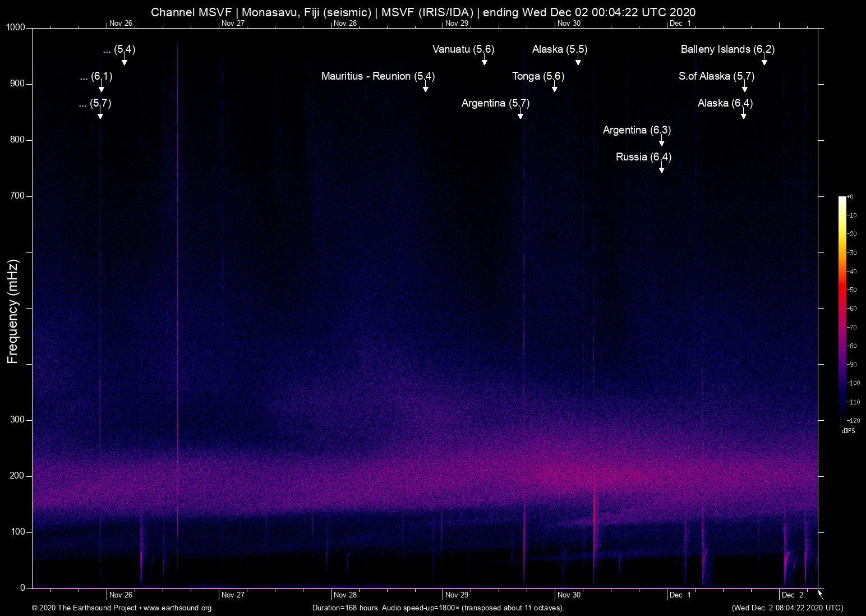Click the 100 frequency axis tick label
866x616 pixels.
click(18, 532)
